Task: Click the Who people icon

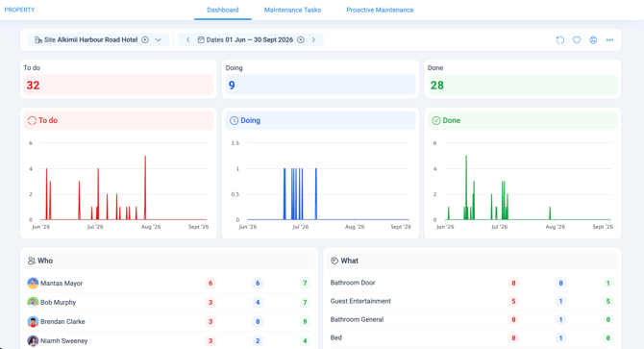Action: coord(31,261)
